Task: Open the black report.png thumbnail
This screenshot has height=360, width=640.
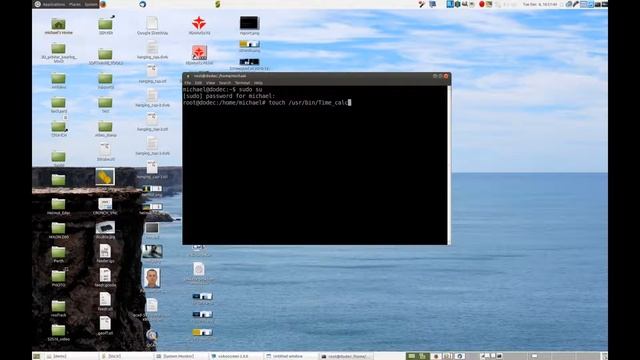Action: [x=249, y=25]
